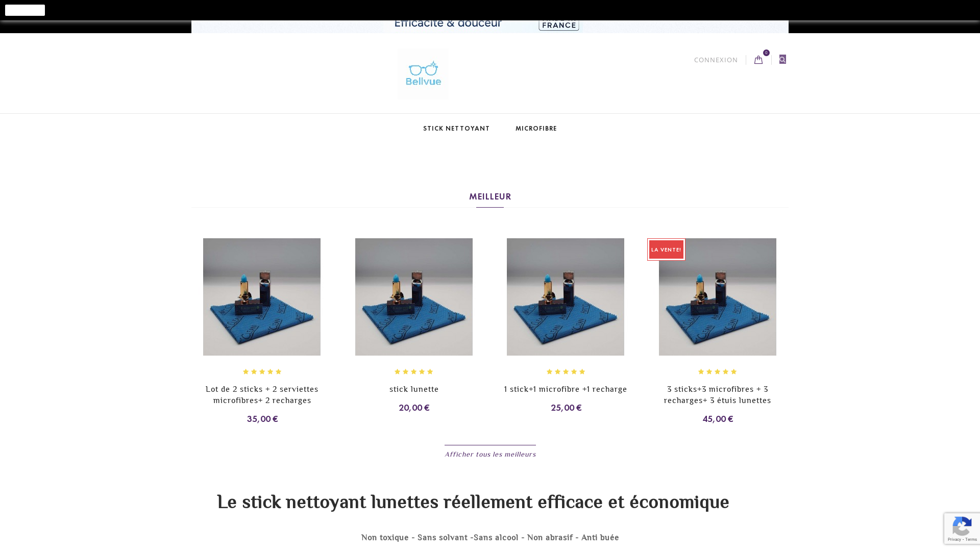Open the stick lunette product title
The image size is (980, 551).
(x=414, y=389)
